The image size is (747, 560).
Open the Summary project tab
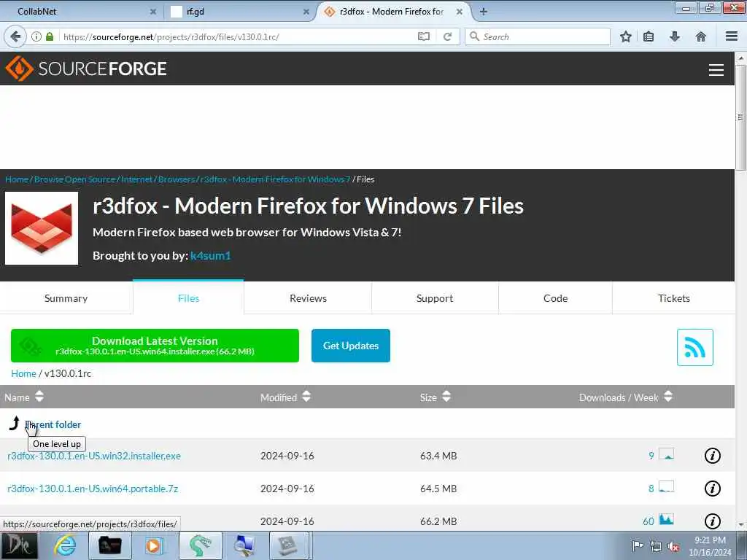66,298
